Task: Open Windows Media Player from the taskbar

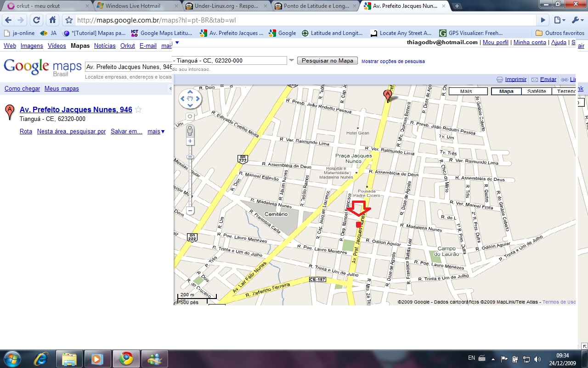Action: pyautogui.click(x=97, y=358)
